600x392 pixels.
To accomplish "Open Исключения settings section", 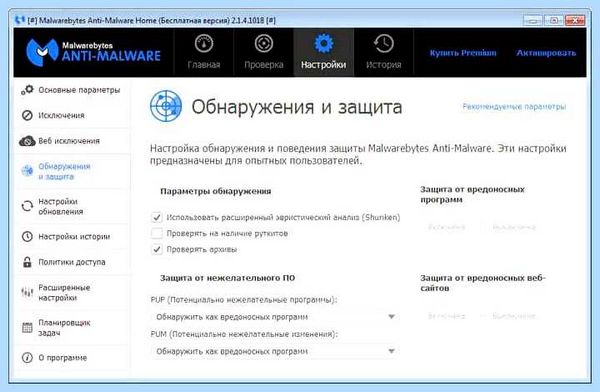I will 72,115.
